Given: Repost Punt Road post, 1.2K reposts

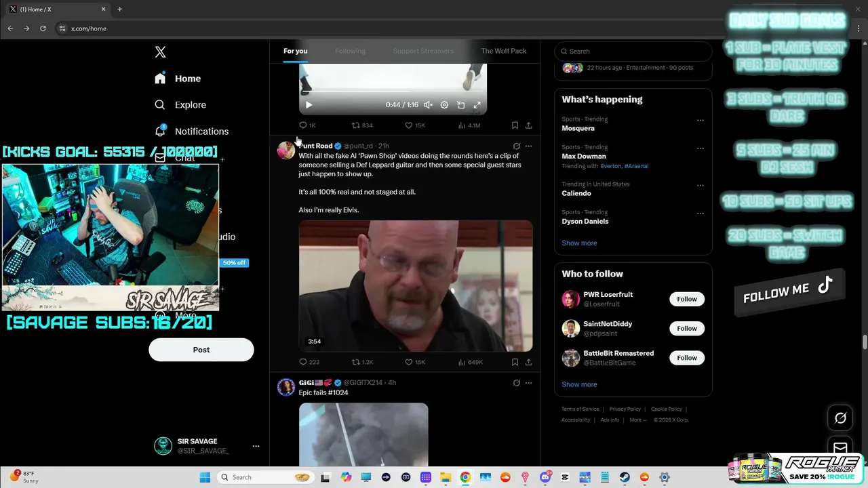Looking at the screenshot, I should click(362, 363).
